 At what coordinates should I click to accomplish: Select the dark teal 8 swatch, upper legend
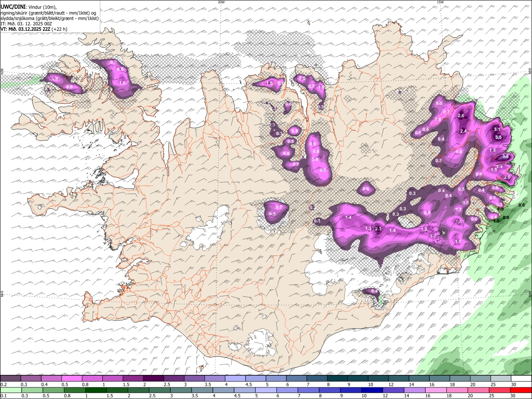[x=337, y=379]
